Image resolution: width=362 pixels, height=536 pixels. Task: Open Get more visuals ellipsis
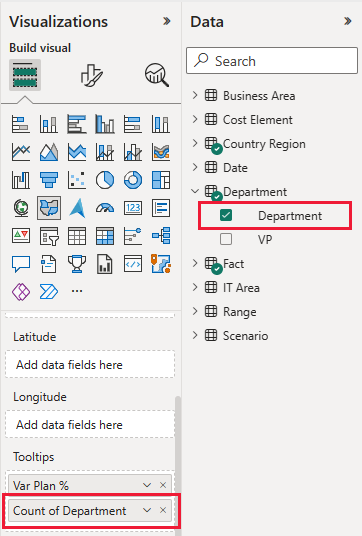pos(77,291)
